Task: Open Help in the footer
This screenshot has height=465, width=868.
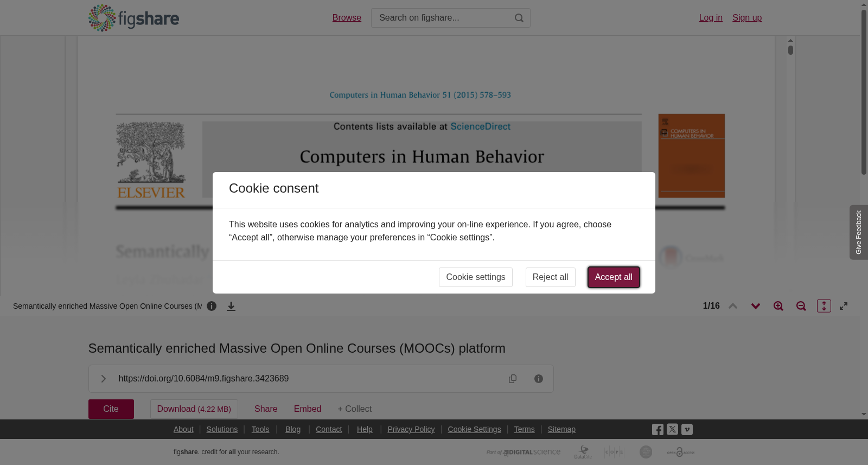Action: pyautogui.click(x=365, y=429)
